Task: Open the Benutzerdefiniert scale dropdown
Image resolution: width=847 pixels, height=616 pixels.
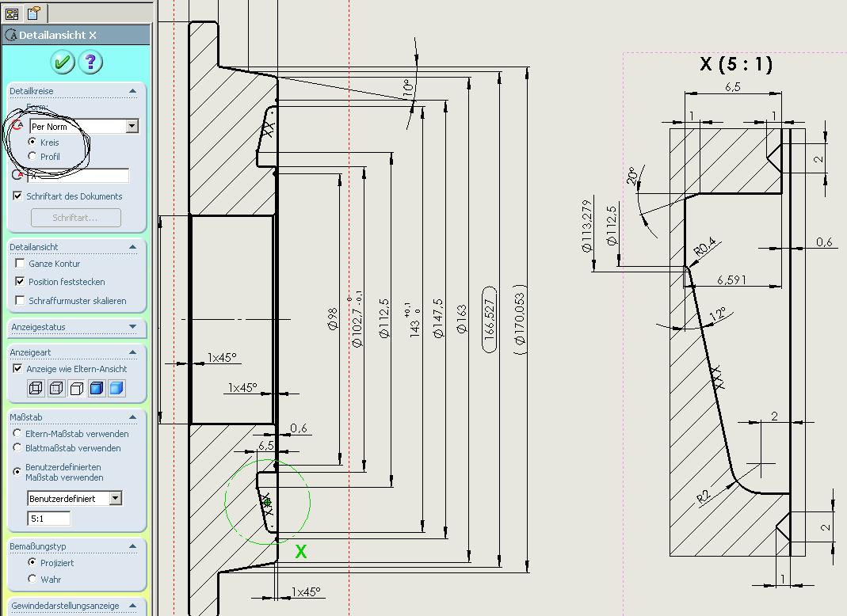Action: pyautogui.click(x=116, y=498)
